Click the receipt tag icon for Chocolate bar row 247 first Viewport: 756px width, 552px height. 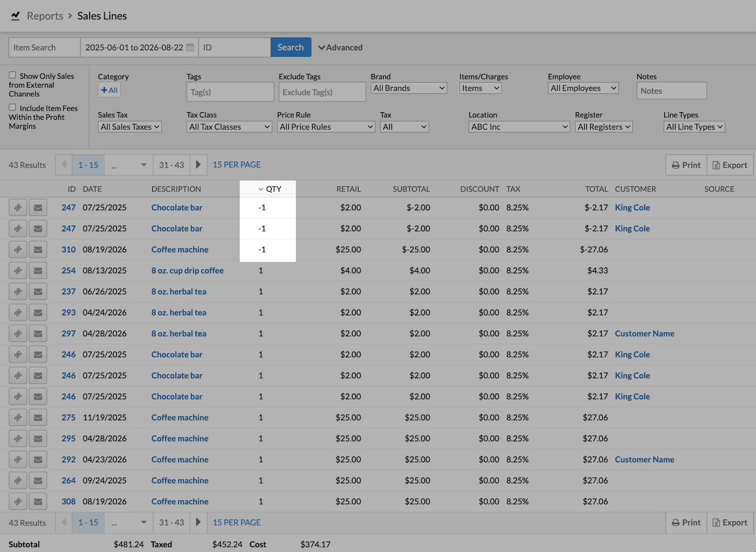pyautogui.click(x=18, y=207)
